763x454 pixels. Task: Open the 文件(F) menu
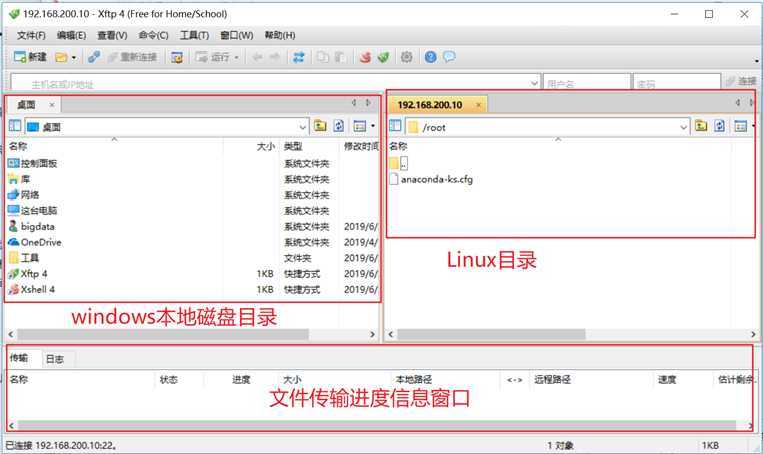tap(31, 35)
